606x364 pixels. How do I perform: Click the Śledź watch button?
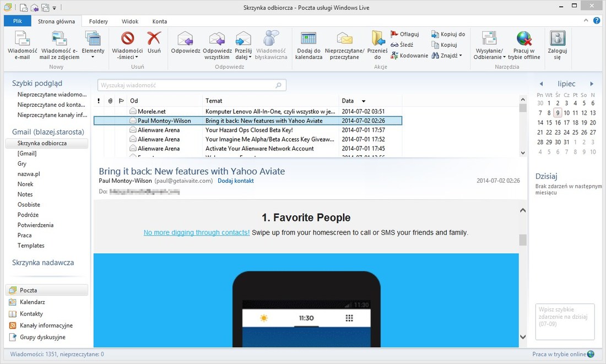(402, 45)
